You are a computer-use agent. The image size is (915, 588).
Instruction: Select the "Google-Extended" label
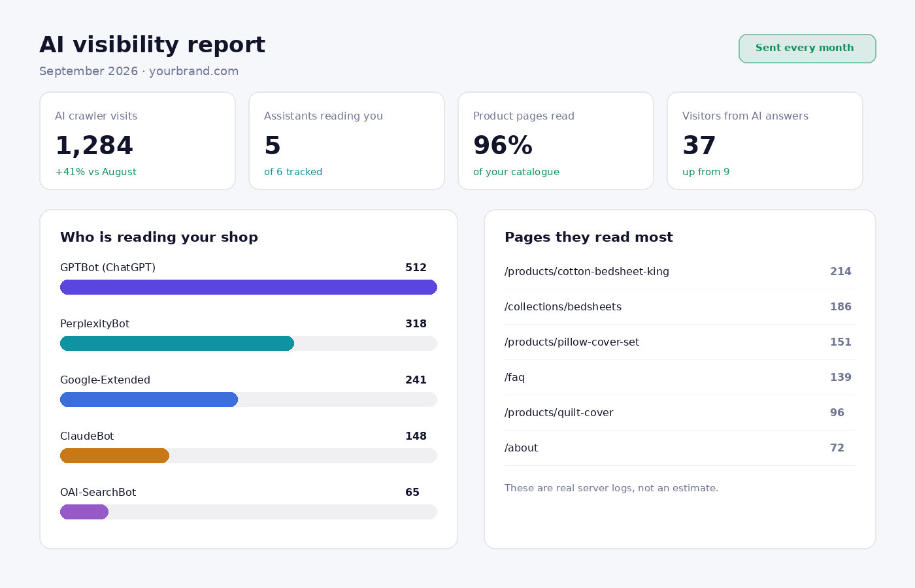click(x=105, y=380)
